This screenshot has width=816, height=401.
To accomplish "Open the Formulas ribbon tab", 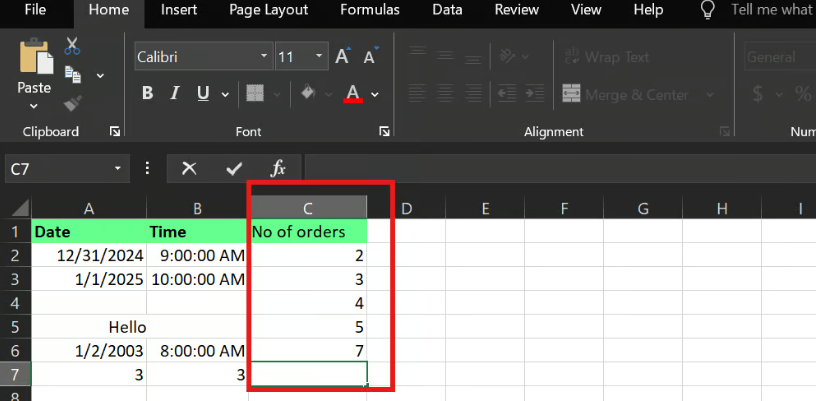I will point(369,10).
